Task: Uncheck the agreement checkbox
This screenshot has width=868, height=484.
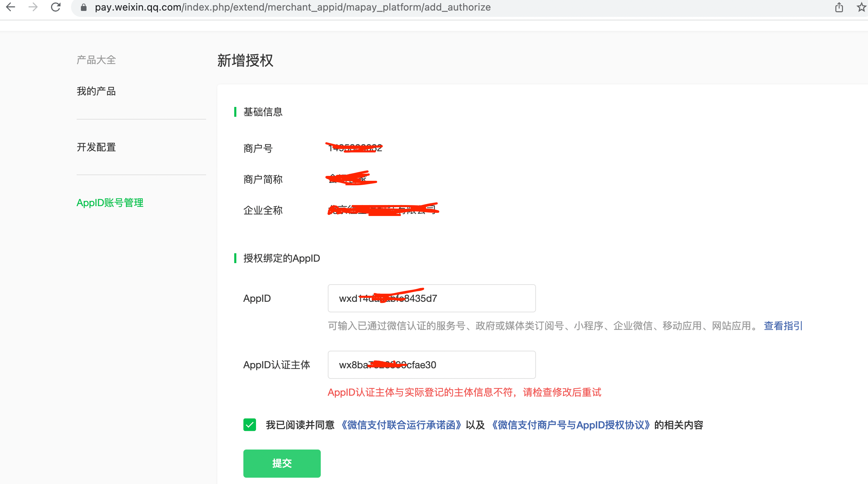Action: pyautogui.click(x=250, y=425)
